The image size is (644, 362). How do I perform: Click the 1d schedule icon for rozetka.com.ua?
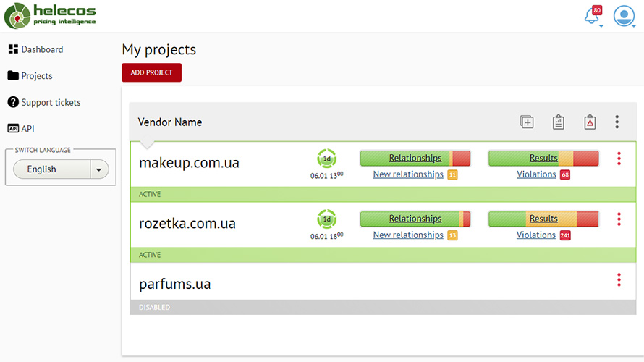pyautogui.click(x=327, y=219)
